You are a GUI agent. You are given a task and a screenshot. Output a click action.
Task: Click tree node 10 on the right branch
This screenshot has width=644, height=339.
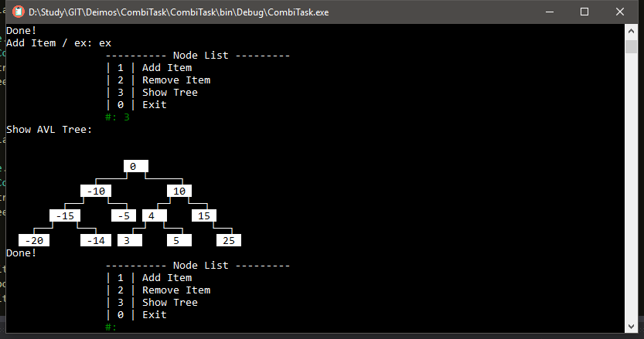coord(179,192)
